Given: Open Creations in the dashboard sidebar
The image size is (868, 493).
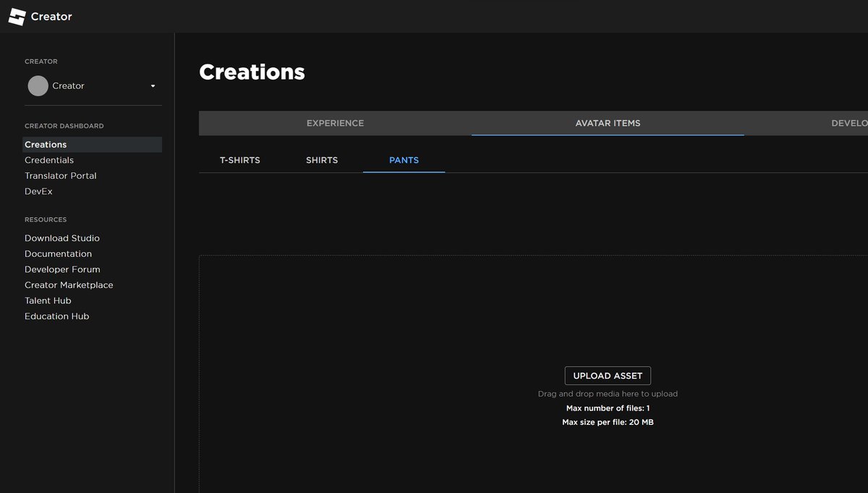Looking at the screenshot, I should pyautogui.click(x=92, y=145).
